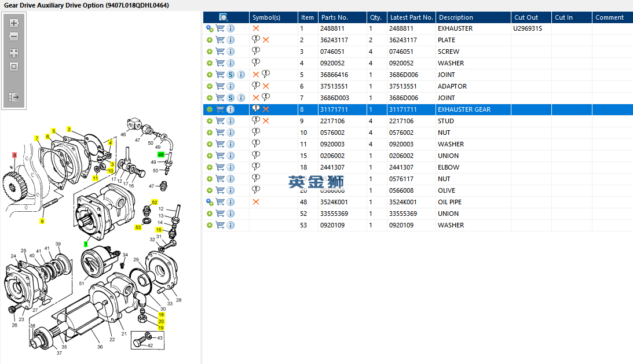This screenshot has width=633, height=364.
Task: Click the magnifier search icon in table header
Action: pyautogui.click(x=223, y=17)
